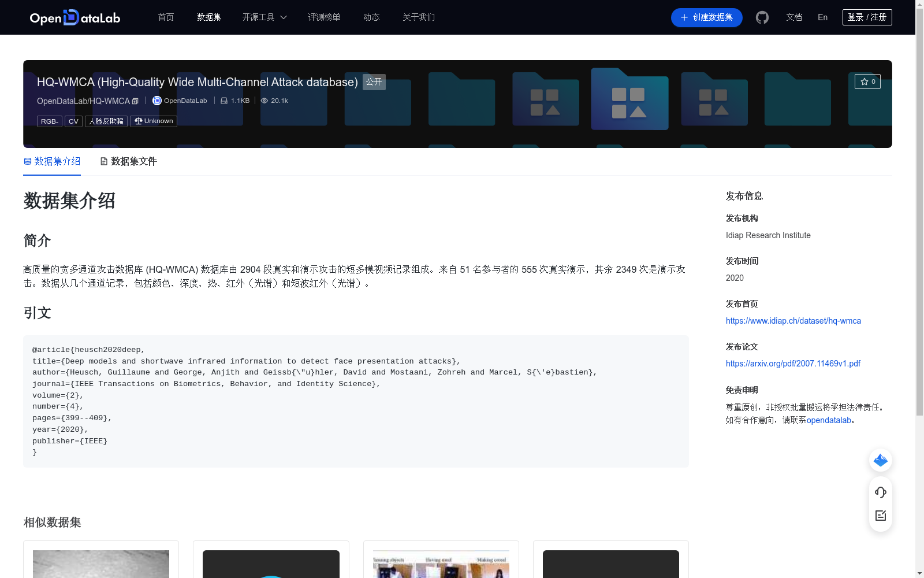Open the 动态 navigation item
The image size is (924, 578).
[x=371, y=17]
